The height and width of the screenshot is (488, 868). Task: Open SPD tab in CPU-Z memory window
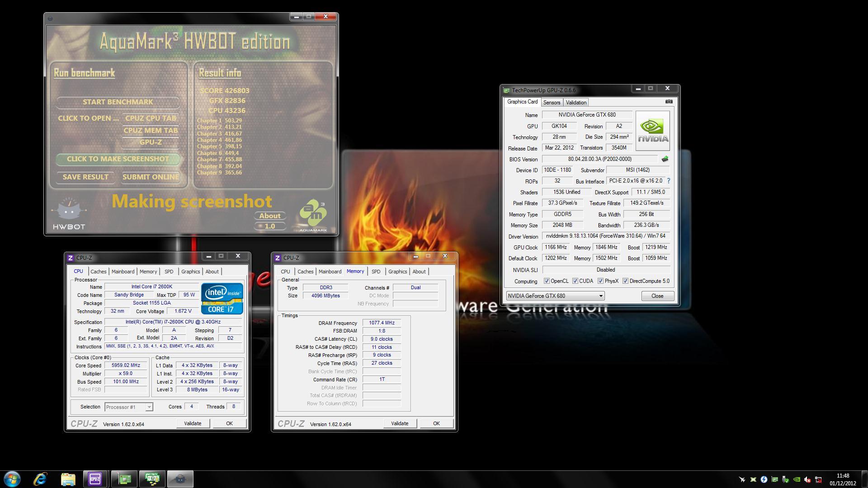(x=376, y=272)
